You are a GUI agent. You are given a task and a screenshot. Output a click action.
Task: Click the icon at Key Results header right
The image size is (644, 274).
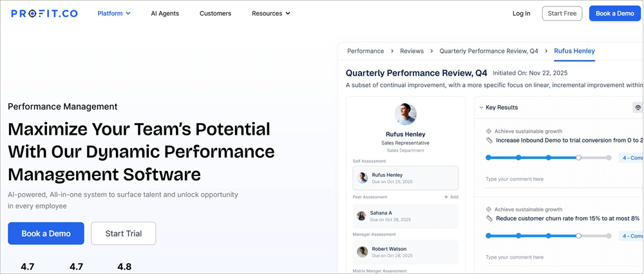[637, 108]
